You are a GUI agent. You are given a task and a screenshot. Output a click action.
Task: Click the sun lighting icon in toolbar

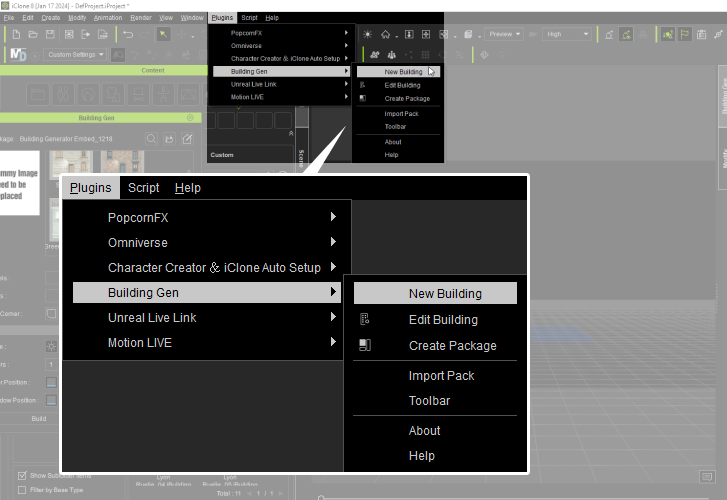(367, 34)
